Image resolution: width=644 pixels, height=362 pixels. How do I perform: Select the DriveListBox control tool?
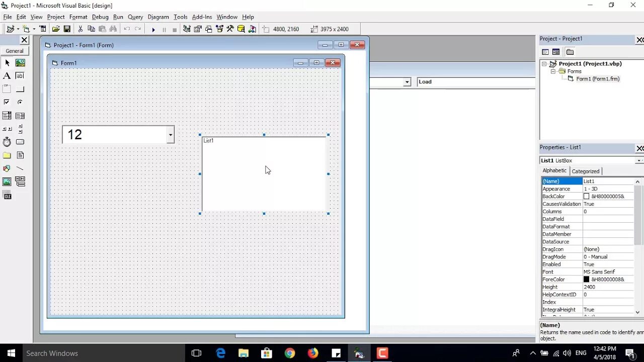(x=20, y=142)
